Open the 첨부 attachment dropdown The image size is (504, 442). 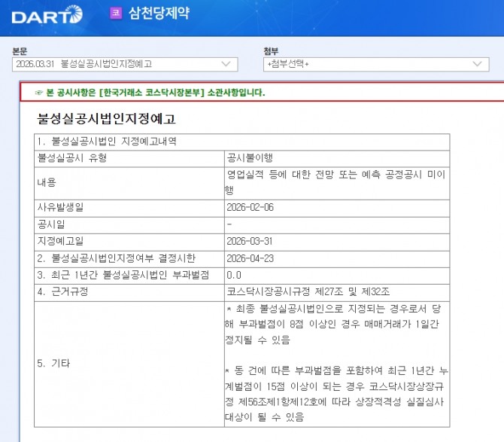point(376,64)
